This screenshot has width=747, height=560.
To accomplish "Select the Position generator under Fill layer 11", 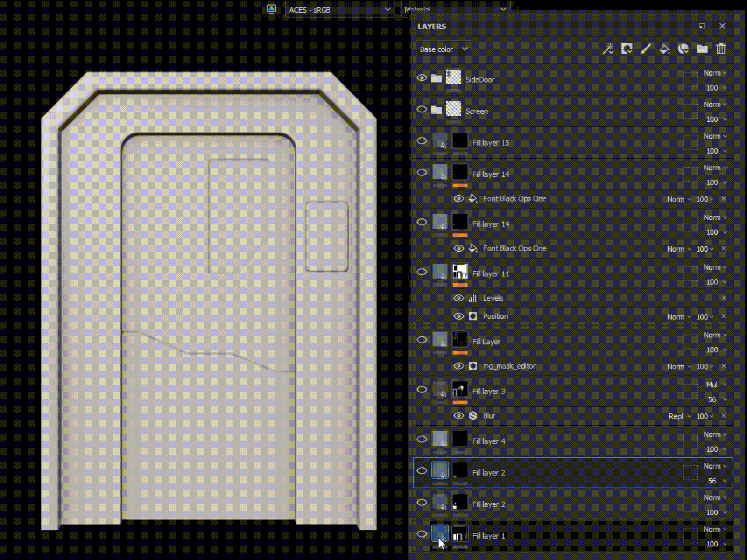I will tap(495, 316).
